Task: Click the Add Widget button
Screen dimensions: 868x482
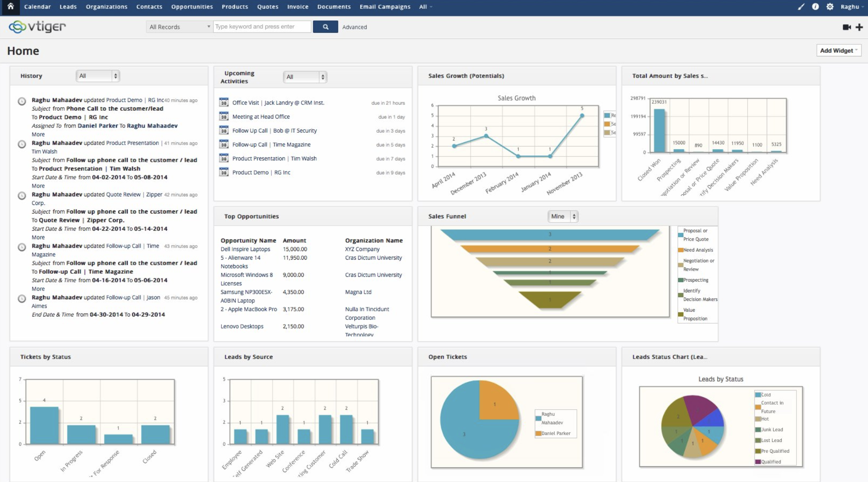Action: 838,51
